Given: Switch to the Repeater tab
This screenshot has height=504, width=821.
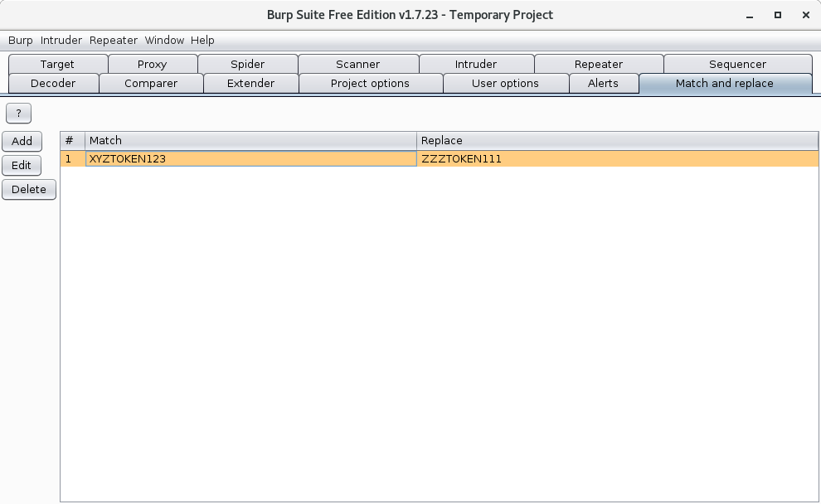Looking at the screenshot, I should click(x=599, y=64).
